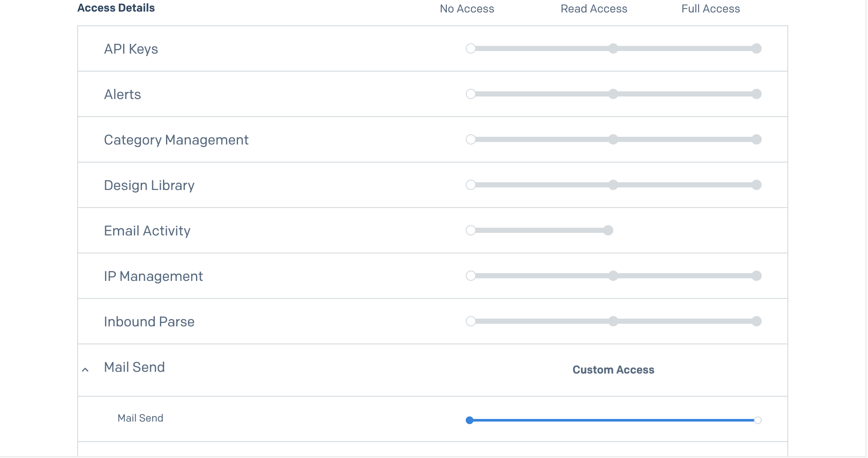Collapse the Mail Send section
This screenshot has height=458, width=868.
(85, 370)
